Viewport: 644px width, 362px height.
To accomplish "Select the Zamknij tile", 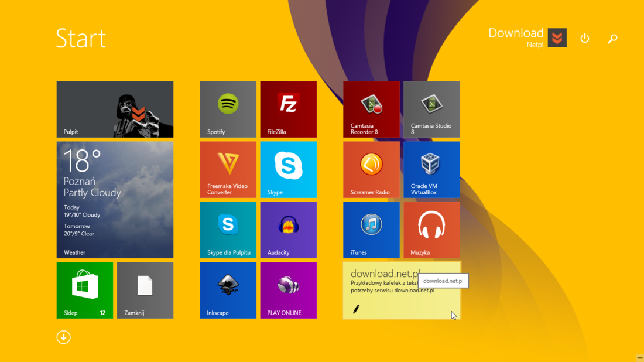I will click(145, 291).
